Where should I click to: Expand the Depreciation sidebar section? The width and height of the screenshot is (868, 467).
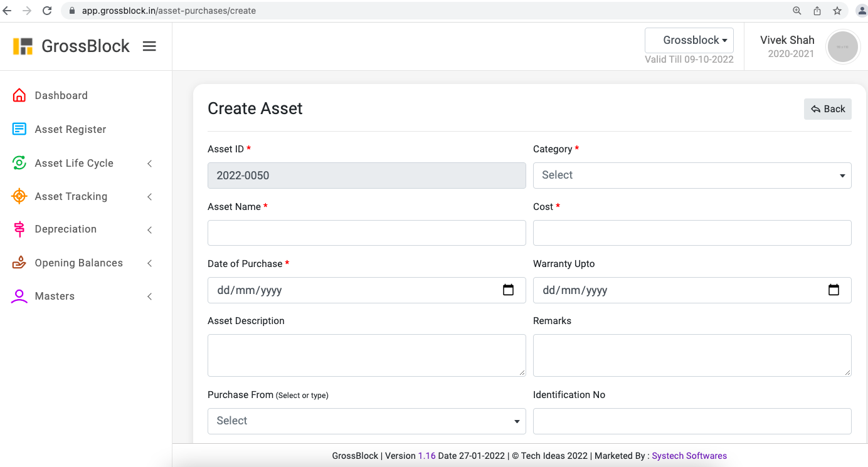(x=66, y=229)
